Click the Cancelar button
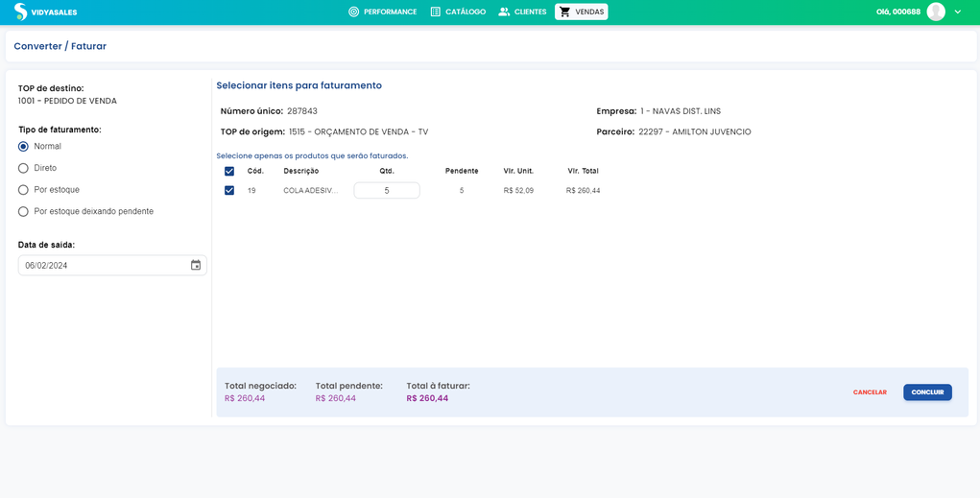The height and width of the screenshot is (498, 980). click(870, 392)
